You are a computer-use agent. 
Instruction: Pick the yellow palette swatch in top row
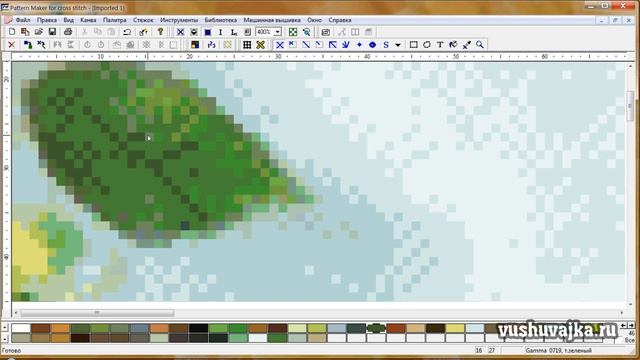coord(455,328)
